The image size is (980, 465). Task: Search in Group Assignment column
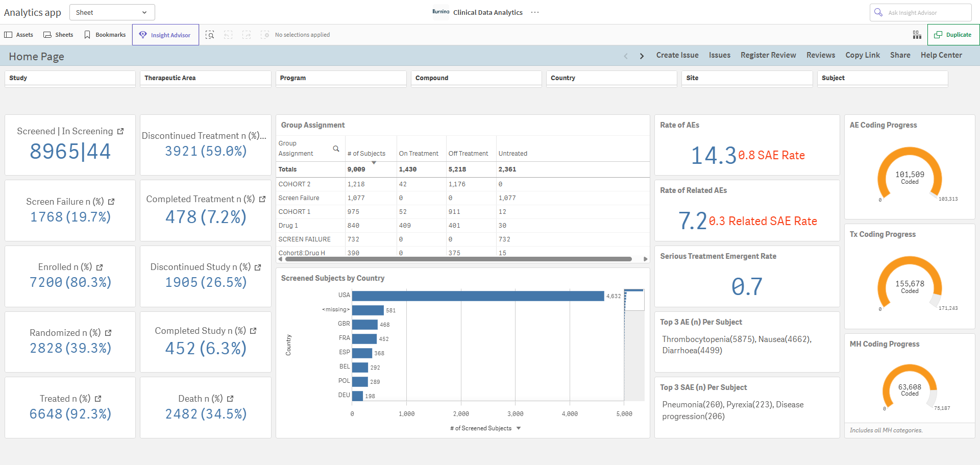[x=336, y=149]
